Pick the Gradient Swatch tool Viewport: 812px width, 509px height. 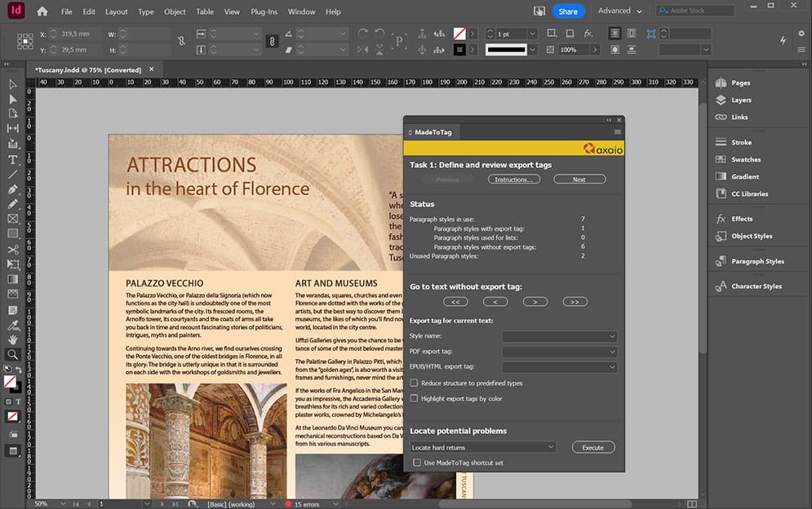tap(13, 280)
